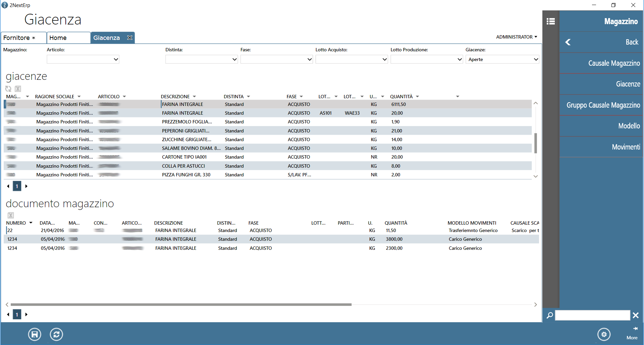
Task: Click the magnifier search icon in sidebar
Action: pos(550,315)
